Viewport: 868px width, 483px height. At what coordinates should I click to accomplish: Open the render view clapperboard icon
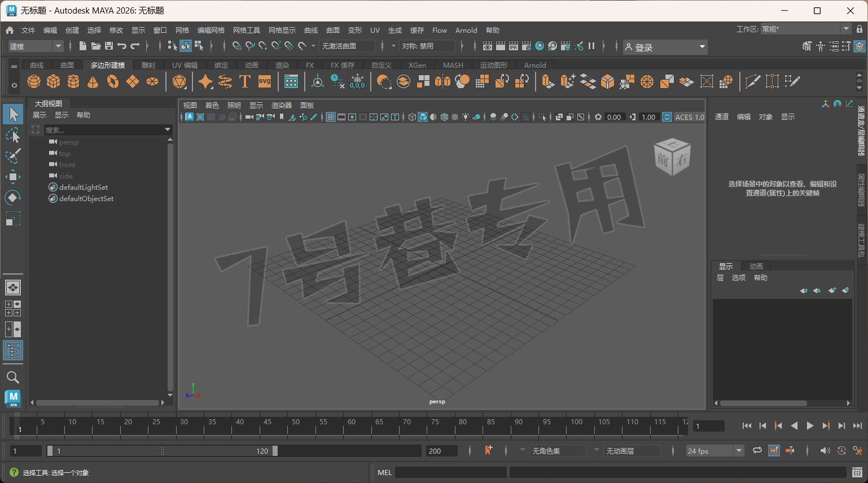coord(488,46)
